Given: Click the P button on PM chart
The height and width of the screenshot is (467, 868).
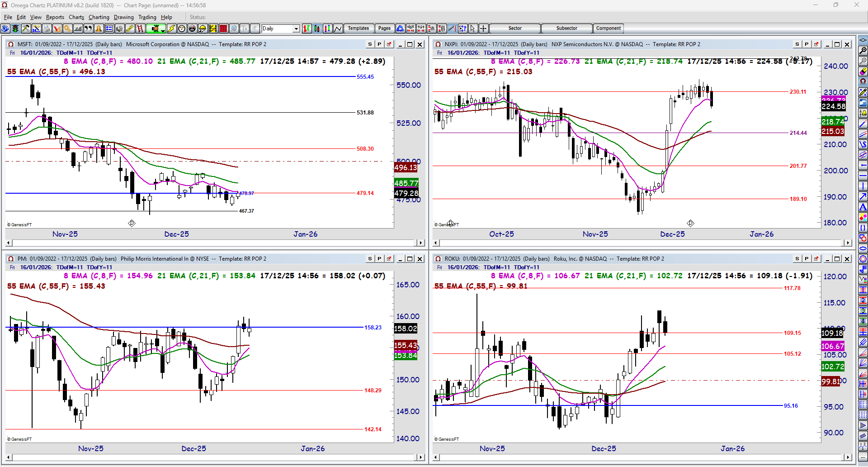Looking at the screenshot, I should (x=379, y=259).
